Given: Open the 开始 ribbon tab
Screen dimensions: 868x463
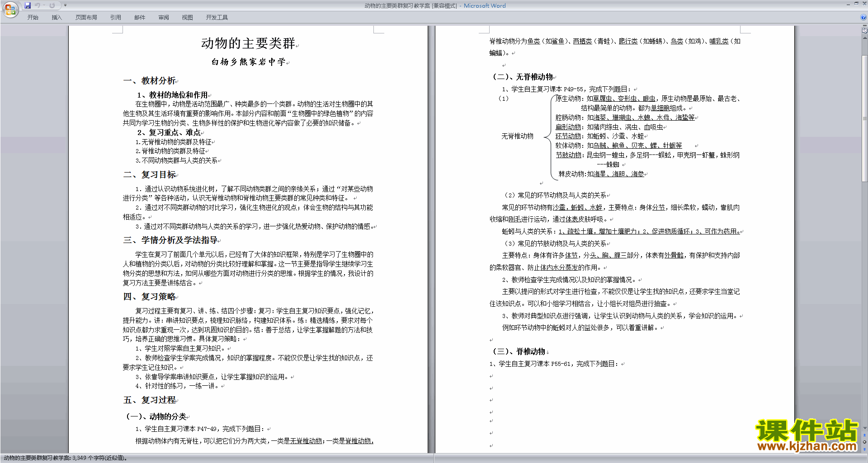Looking at the screenshot, I should click(x=33, y=18).
